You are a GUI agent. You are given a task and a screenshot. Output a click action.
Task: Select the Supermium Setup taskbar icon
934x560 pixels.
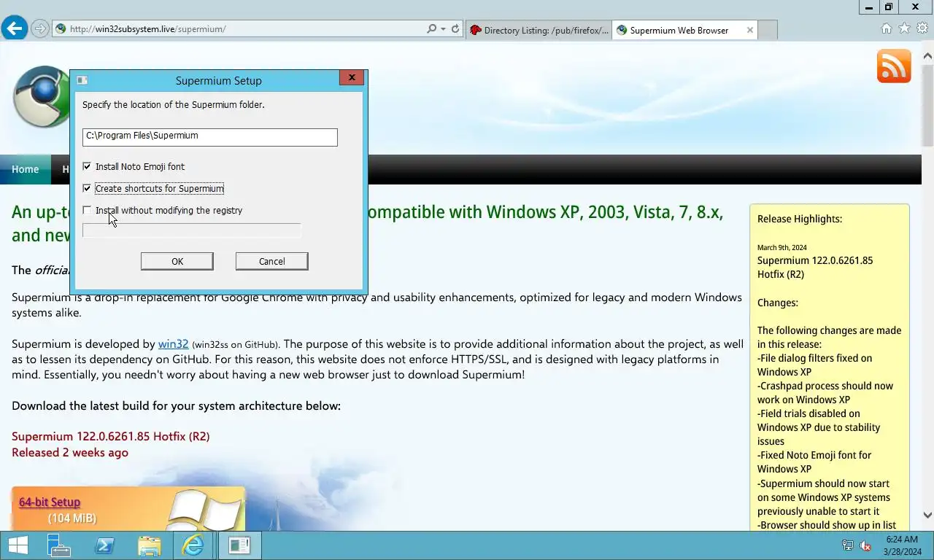[x=239, y=545]
